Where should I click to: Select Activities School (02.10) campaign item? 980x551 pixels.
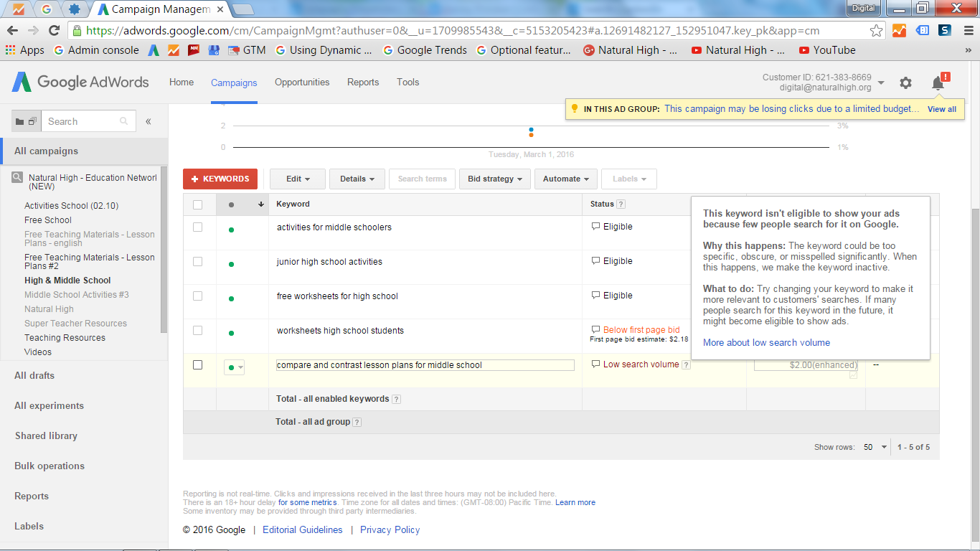coord(71,205)
